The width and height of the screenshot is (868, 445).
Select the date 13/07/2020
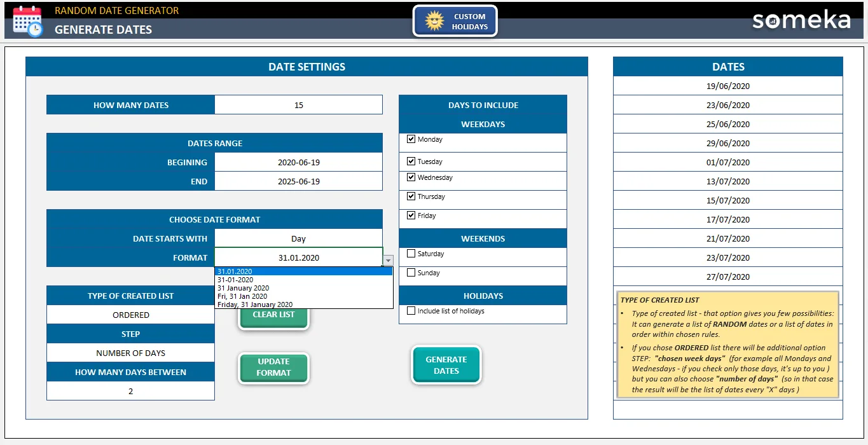point(728,181)
